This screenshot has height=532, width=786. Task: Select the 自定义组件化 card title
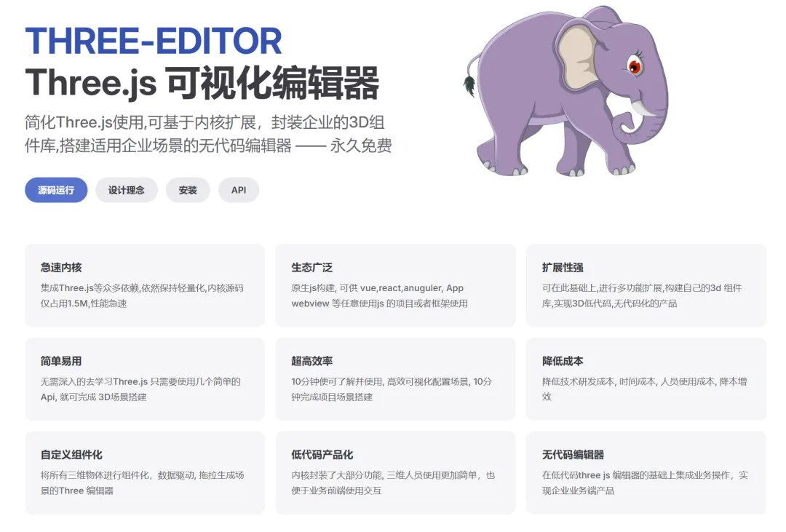pyautogui.click(x=71, y=455)
